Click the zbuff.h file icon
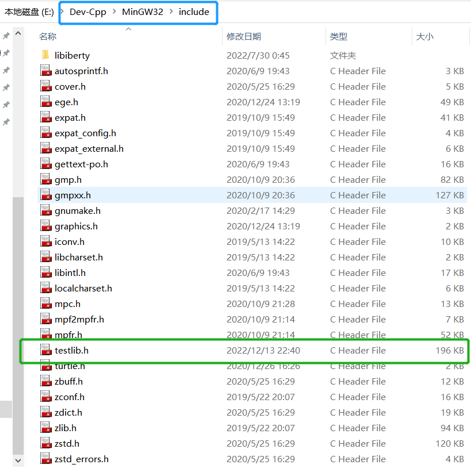This screenshot has width=471, height=476. tap(45, 381)
